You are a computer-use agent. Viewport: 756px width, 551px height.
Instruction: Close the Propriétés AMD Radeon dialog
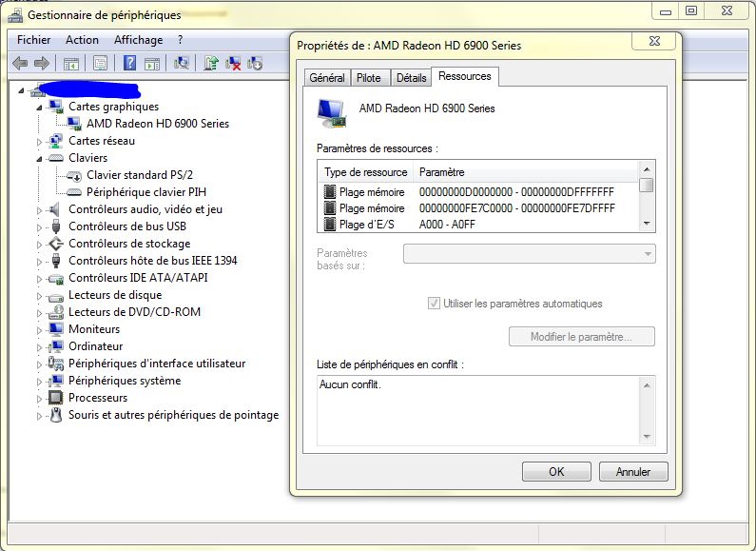pos(654,41)
